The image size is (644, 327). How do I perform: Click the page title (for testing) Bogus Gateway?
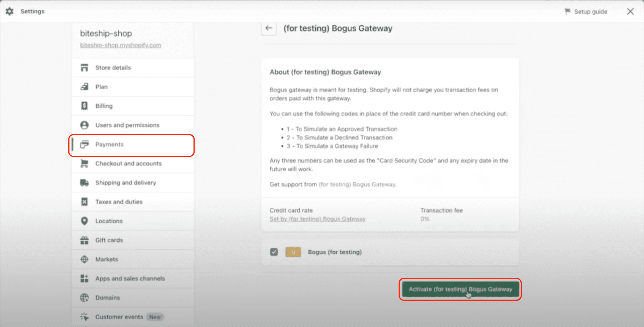(x=338, y=28)
